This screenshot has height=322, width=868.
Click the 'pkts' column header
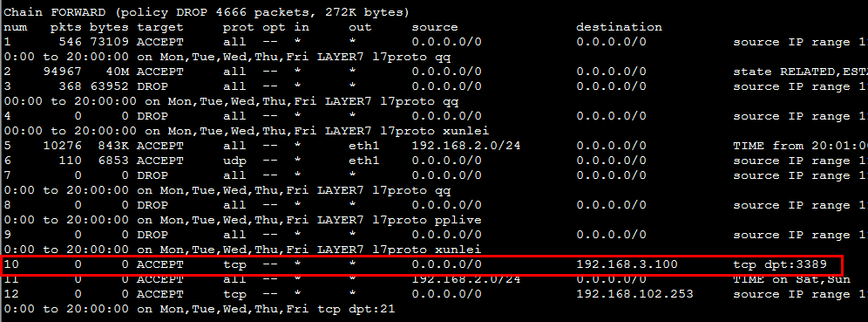(x=66, y=27)
